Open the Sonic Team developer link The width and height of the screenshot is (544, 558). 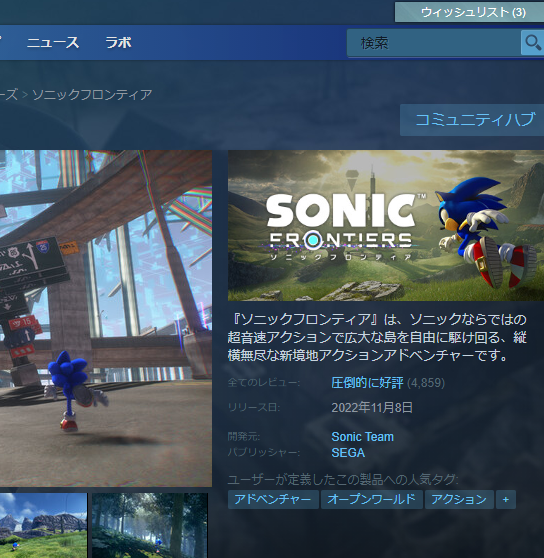click(363, 437)
